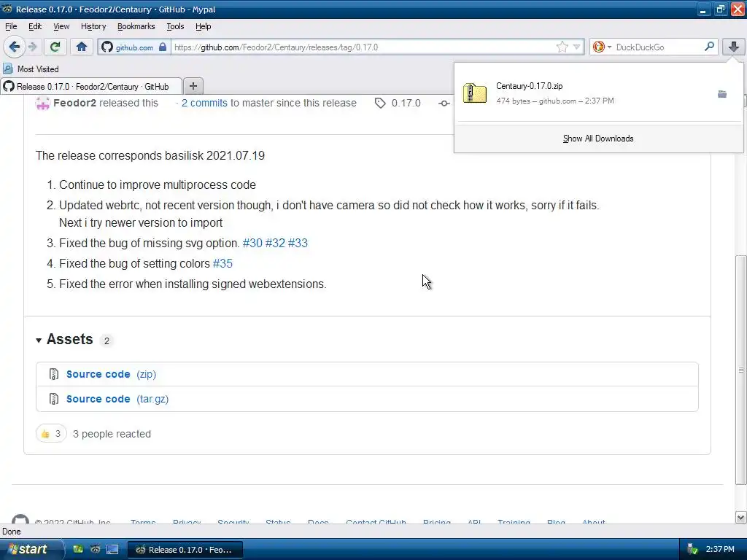Click the scrollbar down arrow

[741, 518]
